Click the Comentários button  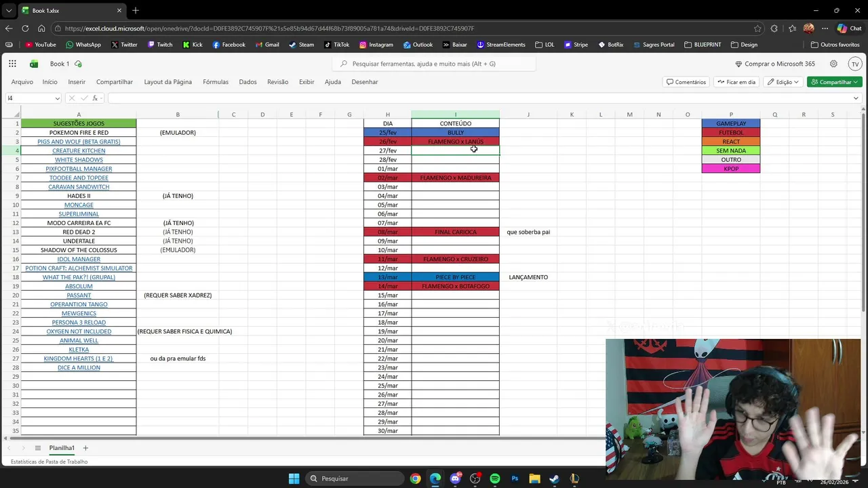[x=686, y=82]
